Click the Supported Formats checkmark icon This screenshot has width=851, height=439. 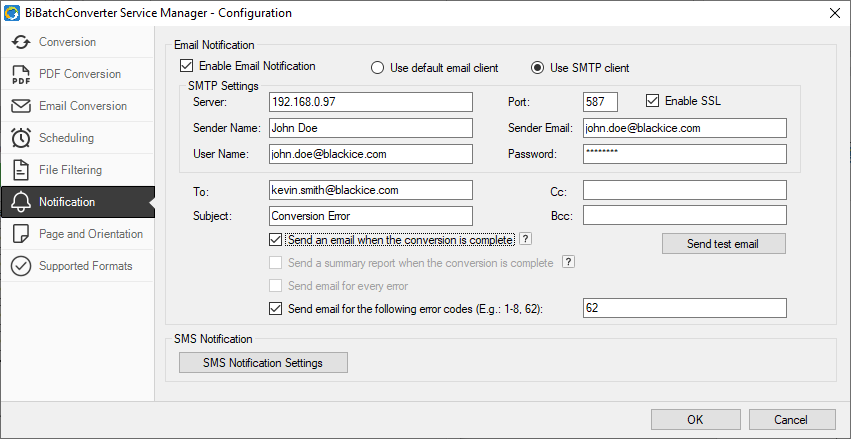tap(21, 266)
